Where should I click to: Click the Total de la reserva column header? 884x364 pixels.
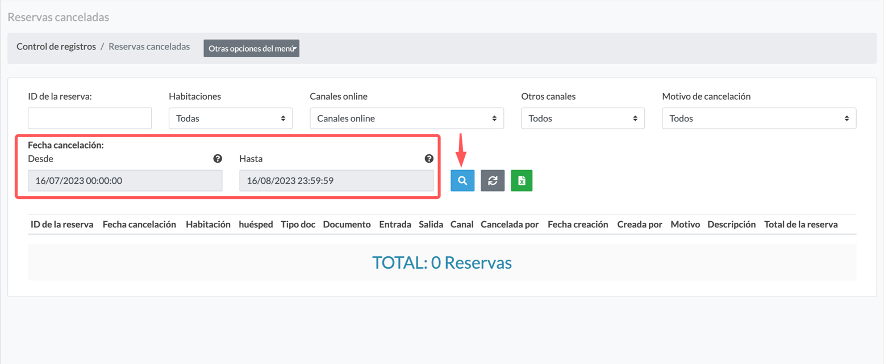pos(801,224)
